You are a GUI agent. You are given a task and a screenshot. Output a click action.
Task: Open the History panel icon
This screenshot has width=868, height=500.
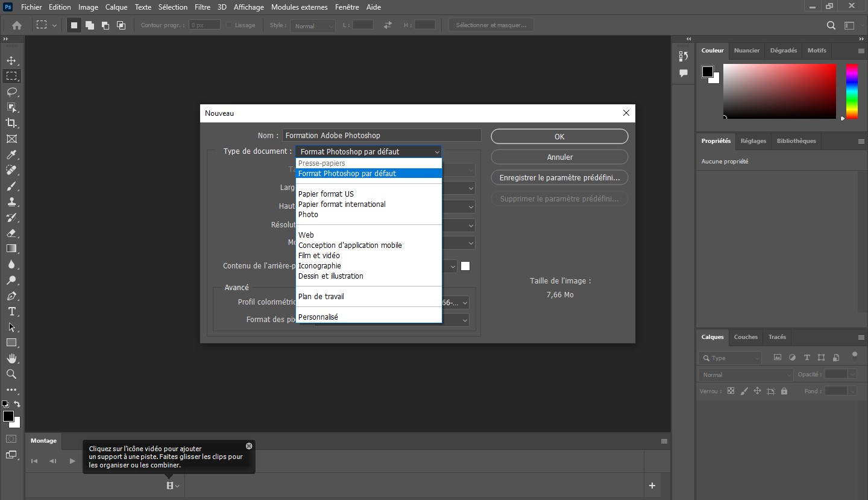684,56
